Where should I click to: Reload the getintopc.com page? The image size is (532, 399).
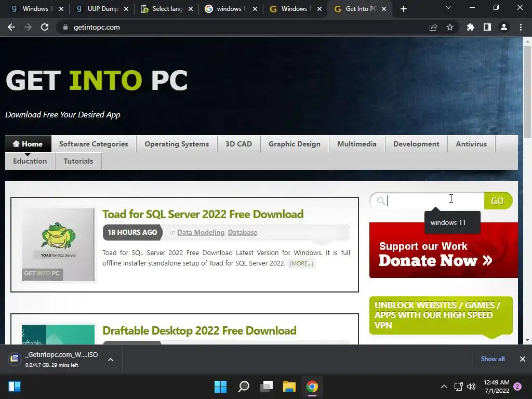pos(45,27)
